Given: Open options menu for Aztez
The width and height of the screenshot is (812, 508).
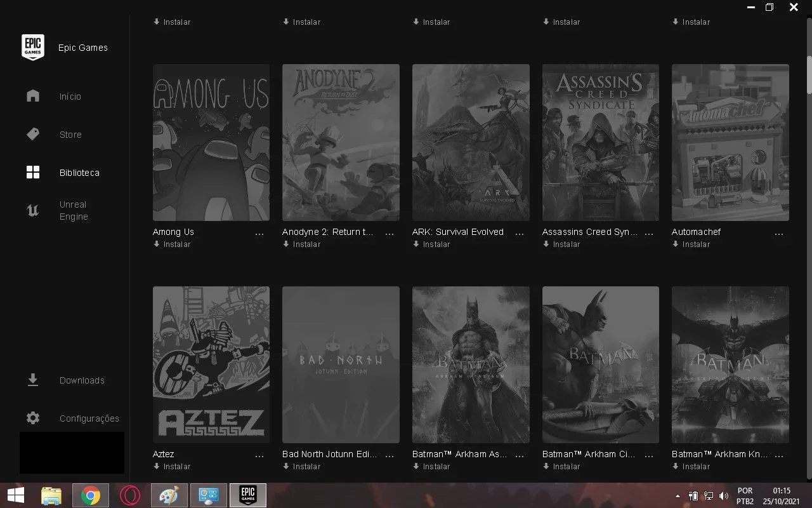Looking at the screenshot, I should pos(259,457).
